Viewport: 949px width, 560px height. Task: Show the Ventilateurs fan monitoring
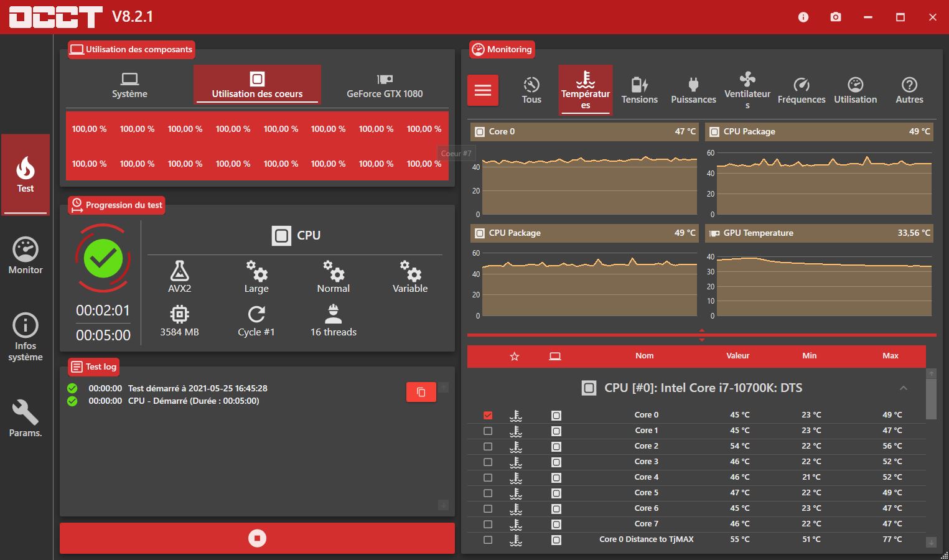(x=747, y=90)
